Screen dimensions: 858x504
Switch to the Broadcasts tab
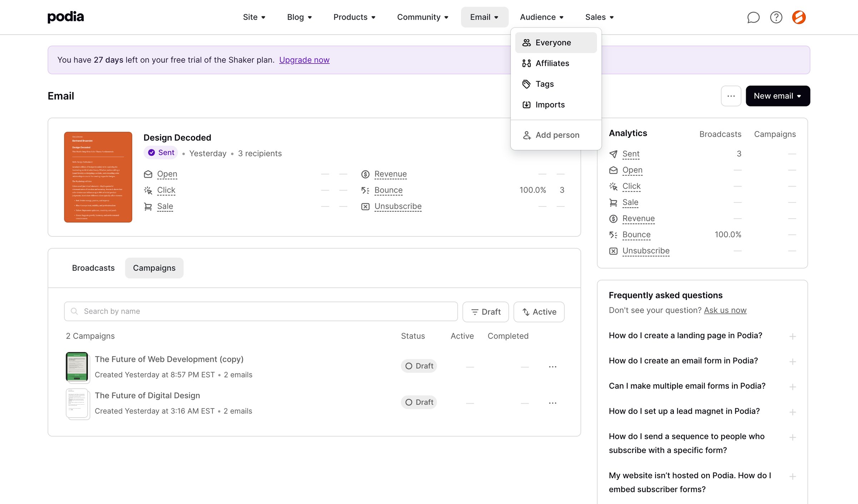(x=93, y=268)
